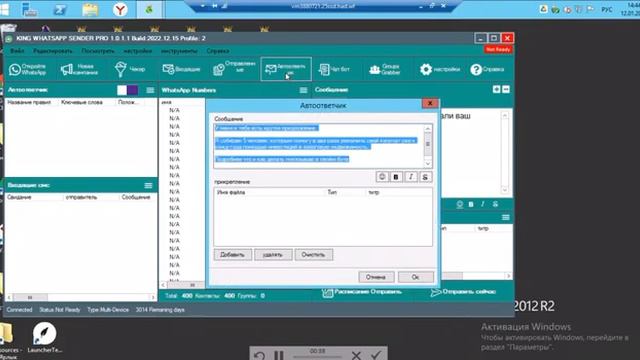Click inside the dialog's Сообщение text box
This screenshot has width=640, height=360.
[319, 146]
